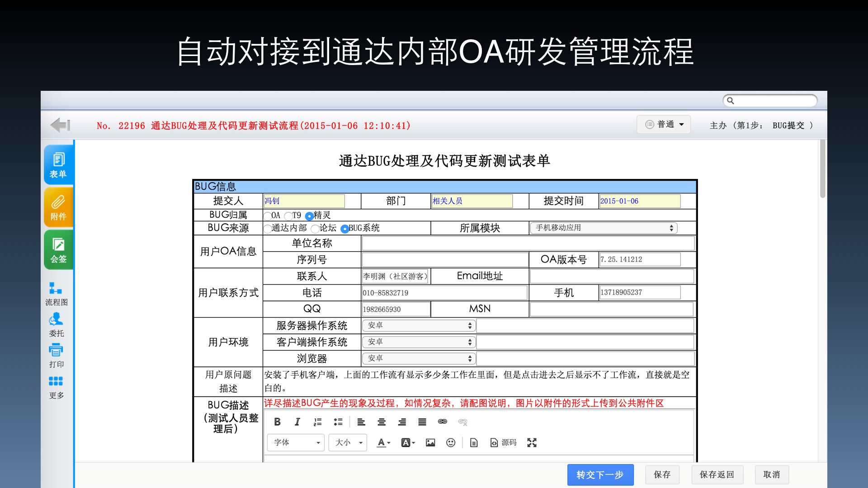868x488 pixels.
Task: Click the 用户原问题描述 text area
Action: click(479, 381)
